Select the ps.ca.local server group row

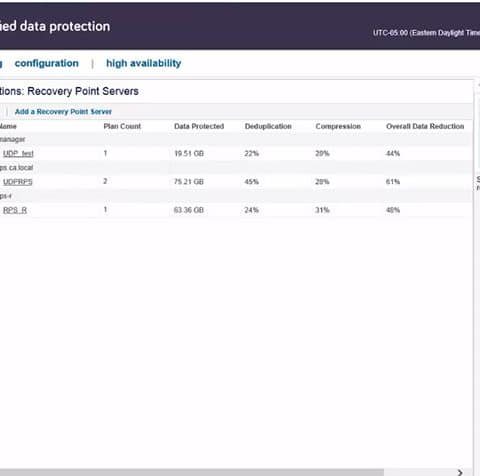(x=236, y=168)
